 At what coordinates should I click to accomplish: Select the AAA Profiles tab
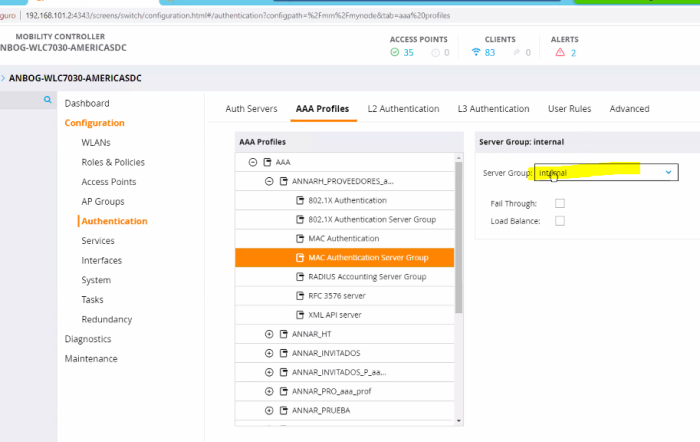(322, 109)
